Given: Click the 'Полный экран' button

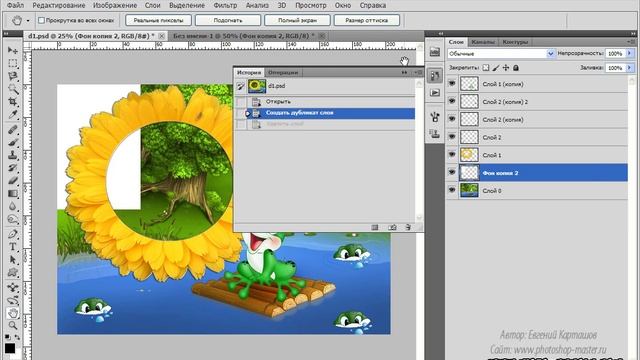Looking at the screenshot, I should [x=297, y=20].
